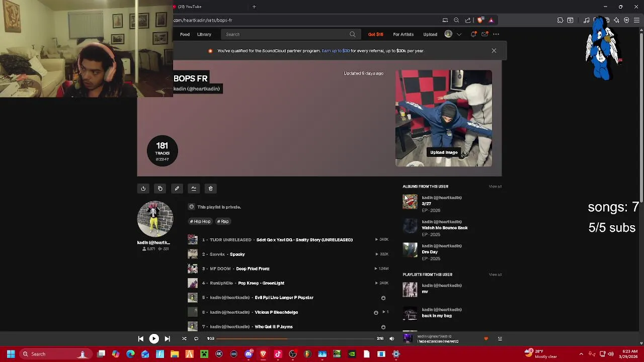
Task: Toggle shuffle in the player bar
Action: pos(184,339)
